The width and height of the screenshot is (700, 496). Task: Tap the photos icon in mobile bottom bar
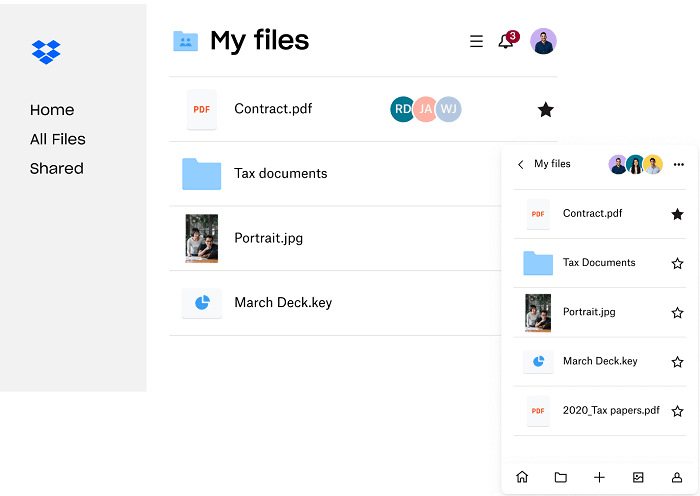(638, 477)
